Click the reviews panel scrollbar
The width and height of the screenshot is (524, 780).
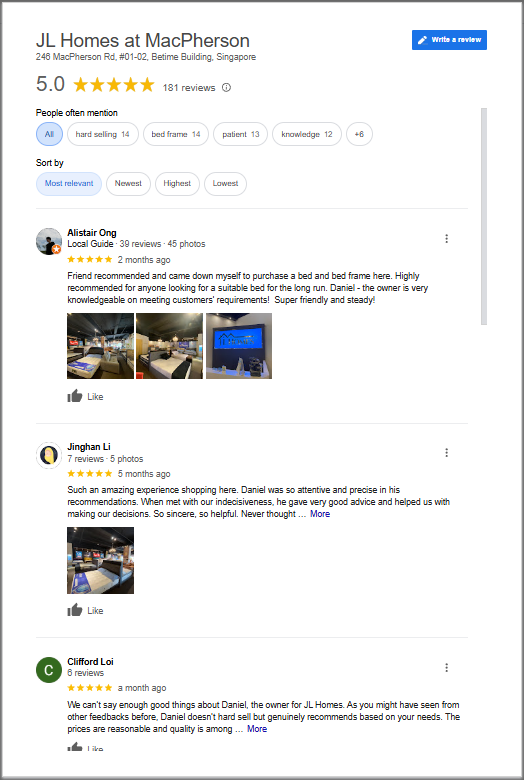click(484, 216)
